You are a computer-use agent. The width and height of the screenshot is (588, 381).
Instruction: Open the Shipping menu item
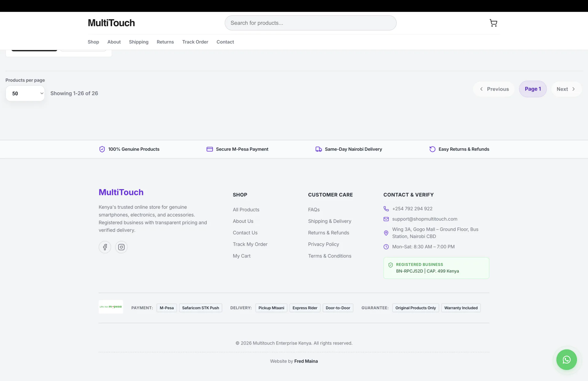[138, 42]
